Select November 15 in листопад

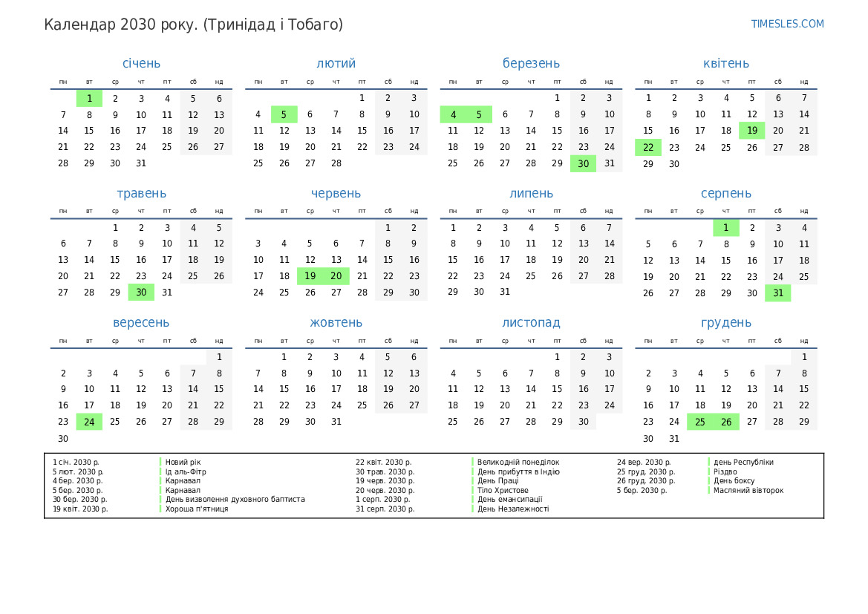pos(557,389)
